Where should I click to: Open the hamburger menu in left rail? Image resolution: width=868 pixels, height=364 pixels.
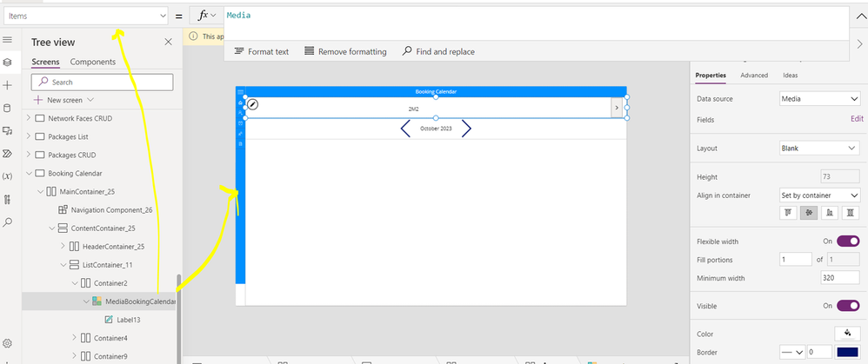coord(7,40)
